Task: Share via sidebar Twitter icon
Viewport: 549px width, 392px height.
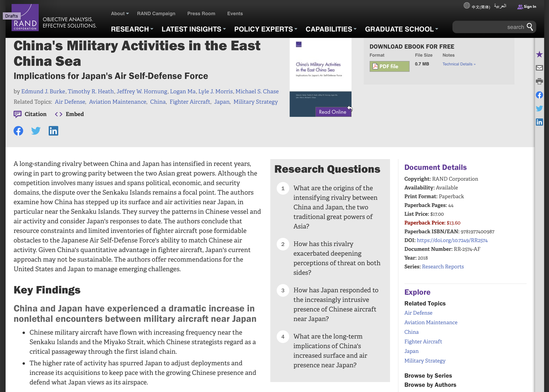Action: click(539, 108)
